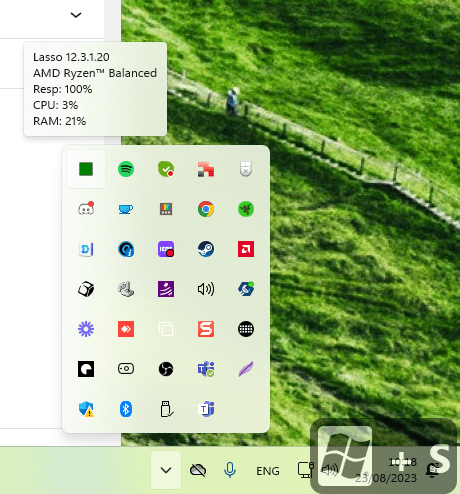
Task: Collapse the hidden icons tray chevron
Action: point(166,470)
